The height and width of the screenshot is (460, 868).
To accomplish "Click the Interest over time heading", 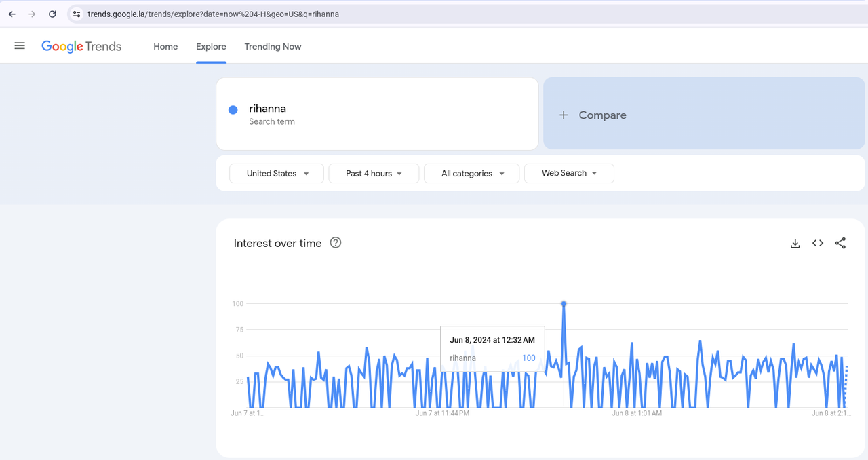I will tap(278, 243).
